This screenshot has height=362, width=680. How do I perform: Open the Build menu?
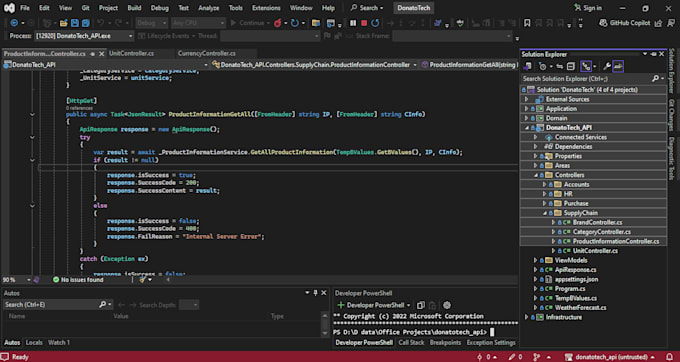(x=134, y=8)
